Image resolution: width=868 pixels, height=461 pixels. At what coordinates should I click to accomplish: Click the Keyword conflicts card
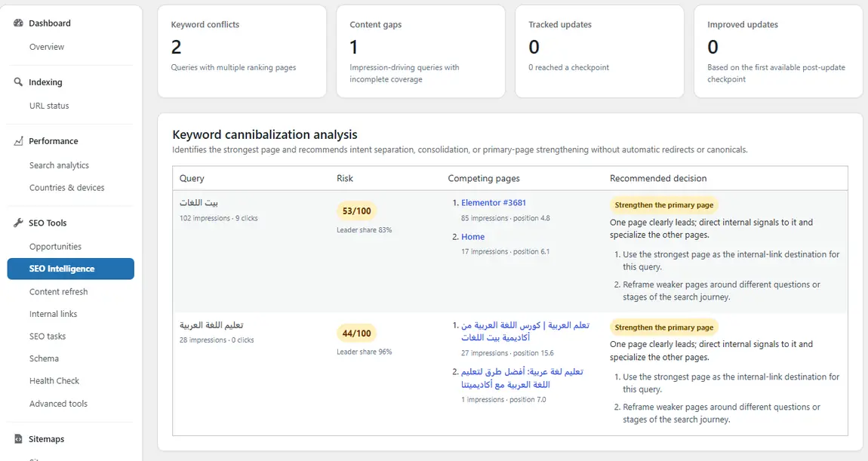tap(242, 51)
